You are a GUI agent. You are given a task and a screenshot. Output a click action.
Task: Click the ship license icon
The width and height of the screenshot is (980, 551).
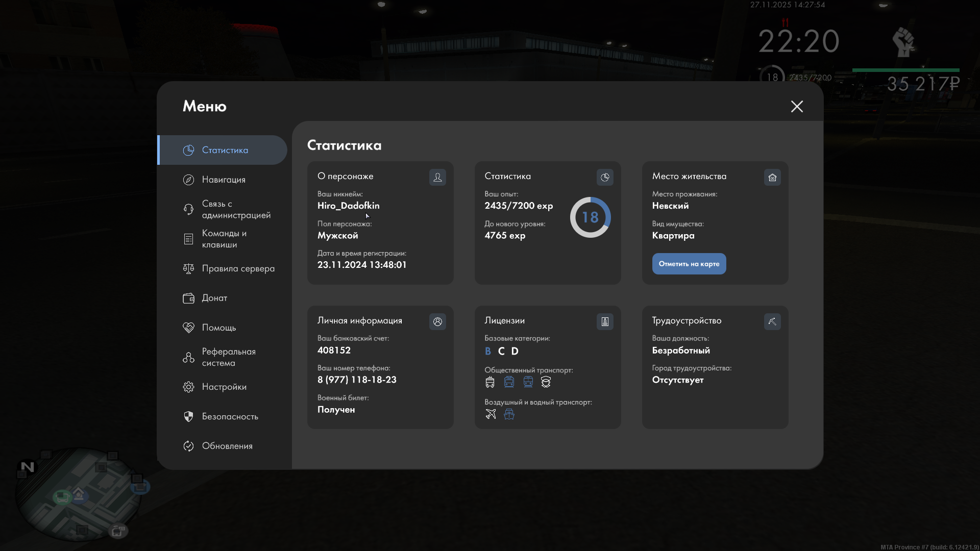pos(509,414)
